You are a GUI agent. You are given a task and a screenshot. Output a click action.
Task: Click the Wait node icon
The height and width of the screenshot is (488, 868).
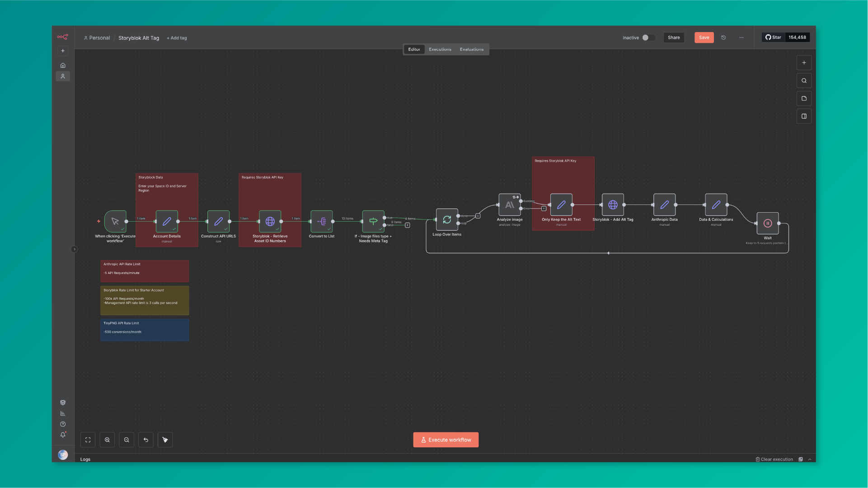768,223
